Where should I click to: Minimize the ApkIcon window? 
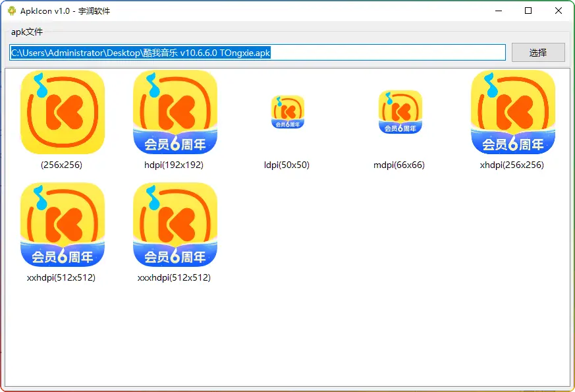[x=499, y=11]
